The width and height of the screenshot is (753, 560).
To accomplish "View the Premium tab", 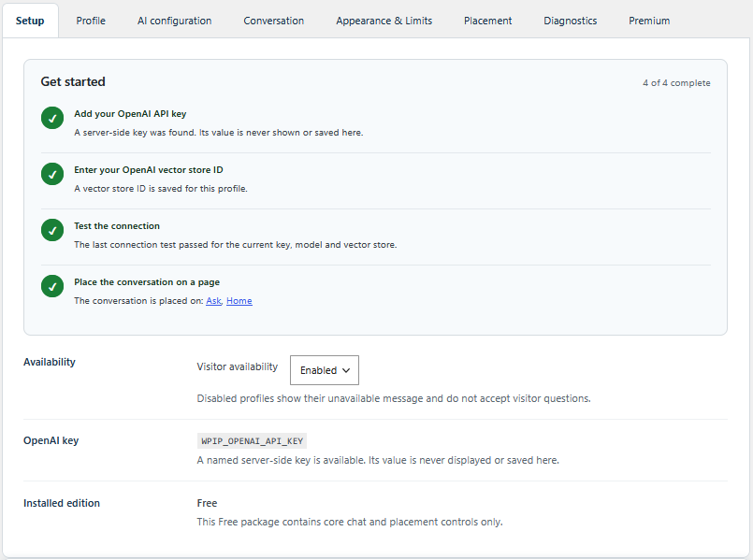I will pos(649,21).
